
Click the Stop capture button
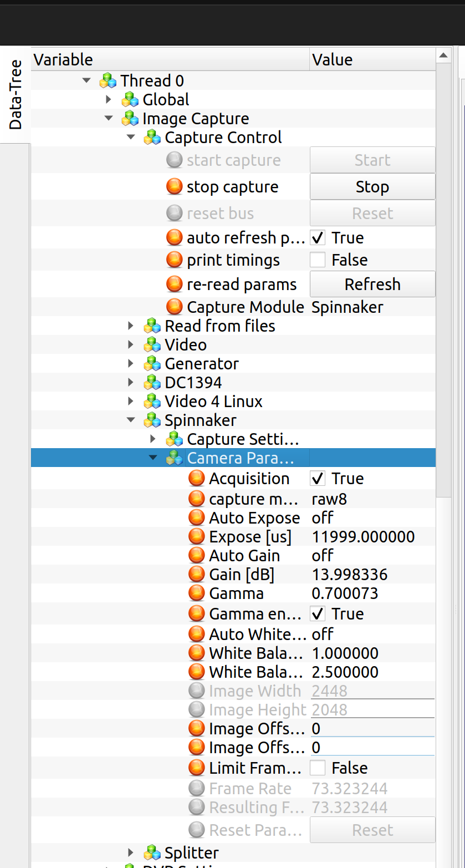pos(372,187)
